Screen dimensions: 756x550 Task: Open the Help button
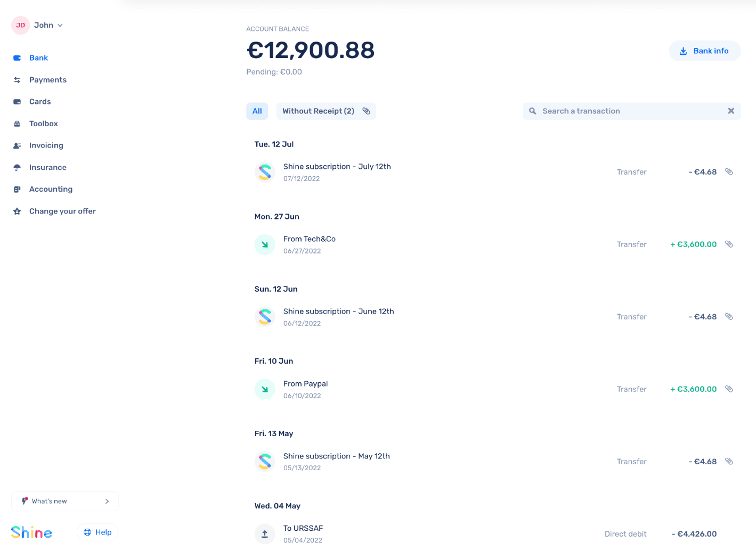(97, 532)
